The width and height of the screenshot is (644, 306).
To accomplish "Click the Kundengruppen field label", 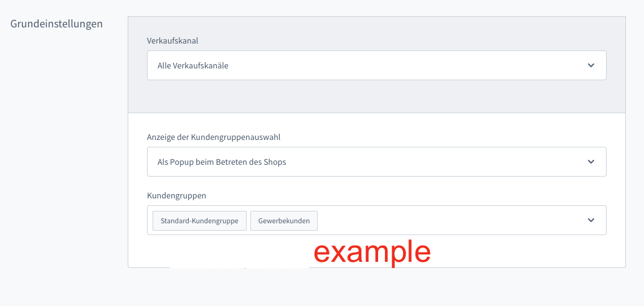I will [176, 195].
